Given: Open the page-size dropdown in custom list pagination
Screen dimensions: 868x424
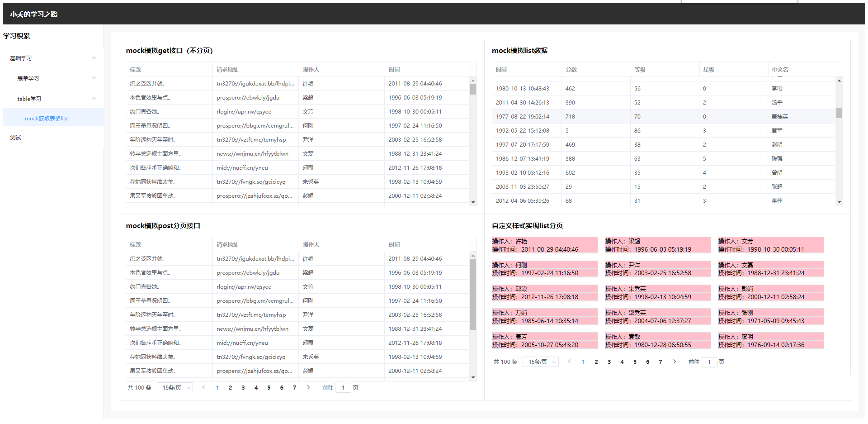Looking at the screenshot, I should 541,362.
